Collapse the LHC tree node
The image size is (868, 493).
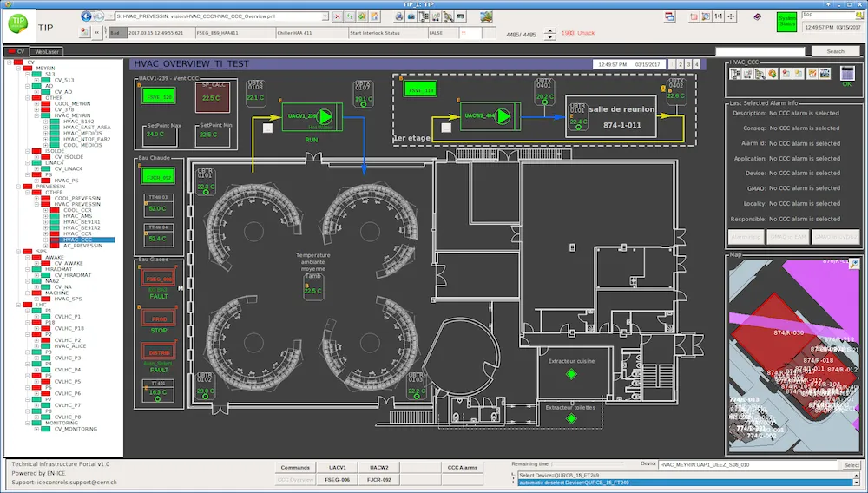pyautogui.click(x=18, y=305)
